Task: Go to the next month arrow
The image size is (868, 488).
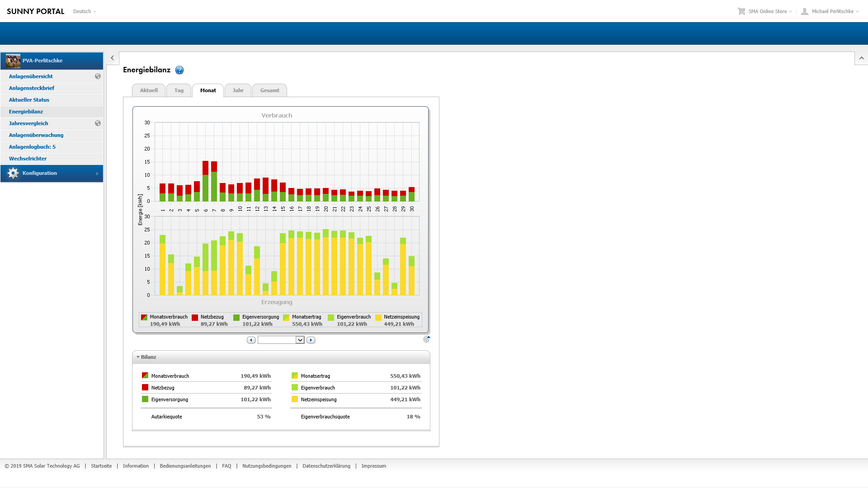Action: (x=311, y=340)
